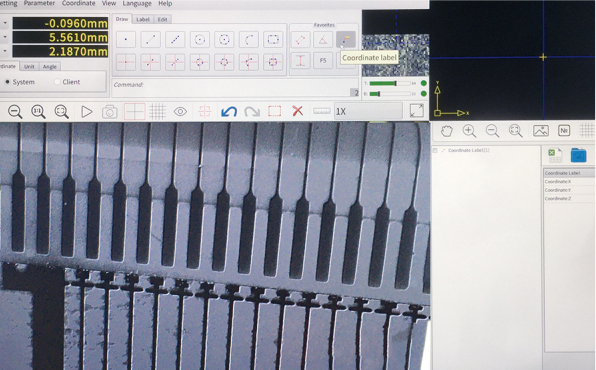Select the Line draw tool
This screenshot has height=370, width=596.
point(151,39)
